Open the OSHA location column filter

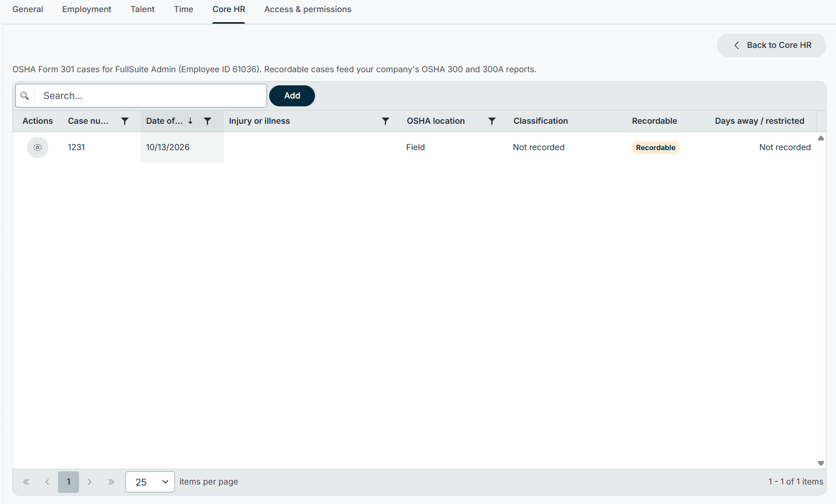pos(492,121)
